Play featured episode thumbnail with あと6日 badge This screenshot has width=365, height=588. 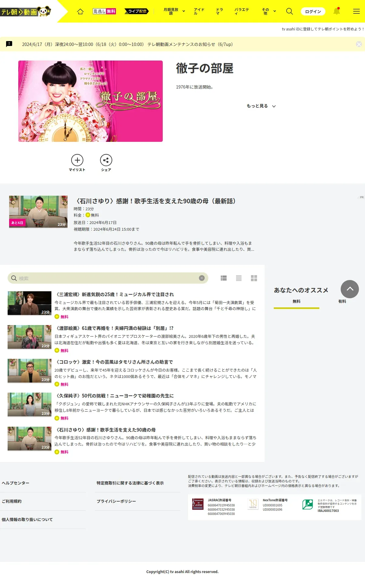(38, 212)
